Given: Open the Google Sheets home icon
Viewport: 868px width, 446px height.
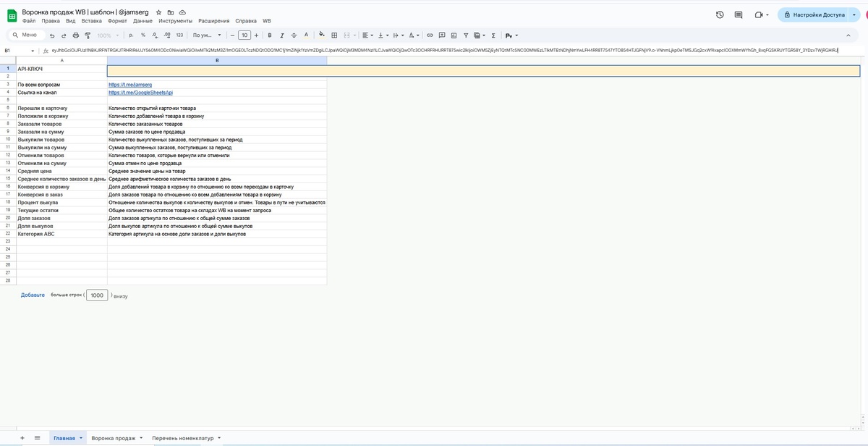Looking at the screenshot, I should pos(12,16).
